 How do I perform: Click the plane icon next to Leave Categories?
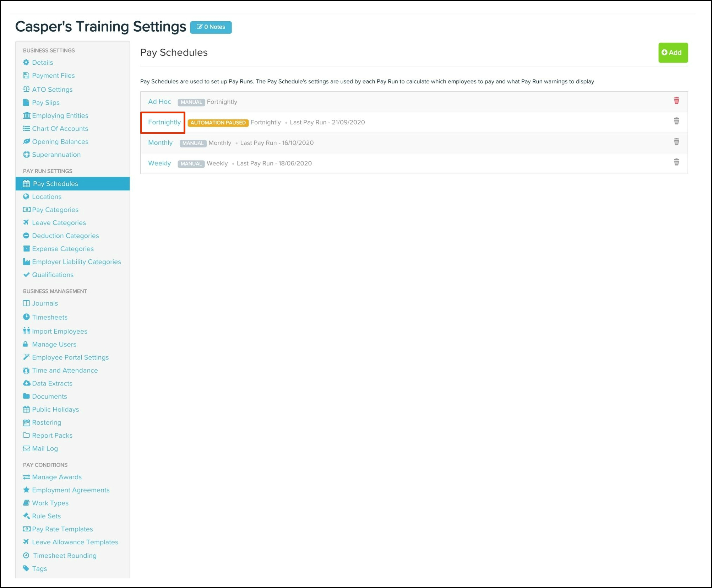(26, 223)
